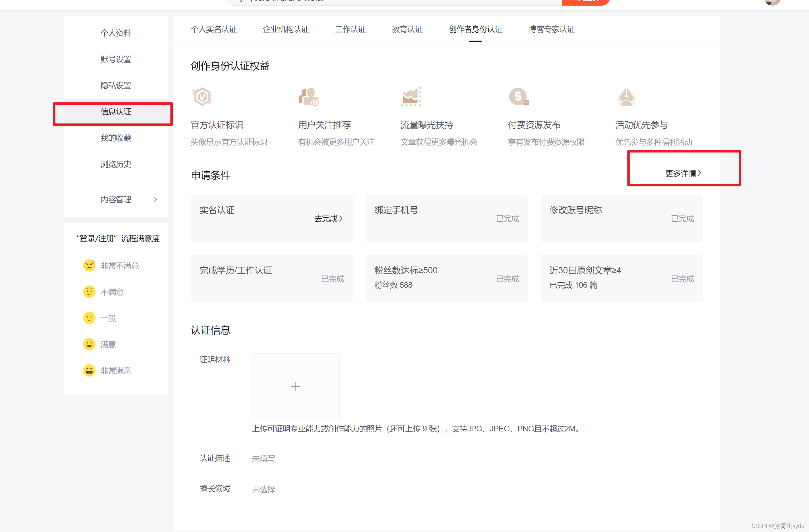
Task: Select the 一般 neutral face rating
Action: click(x=89, y=318)
